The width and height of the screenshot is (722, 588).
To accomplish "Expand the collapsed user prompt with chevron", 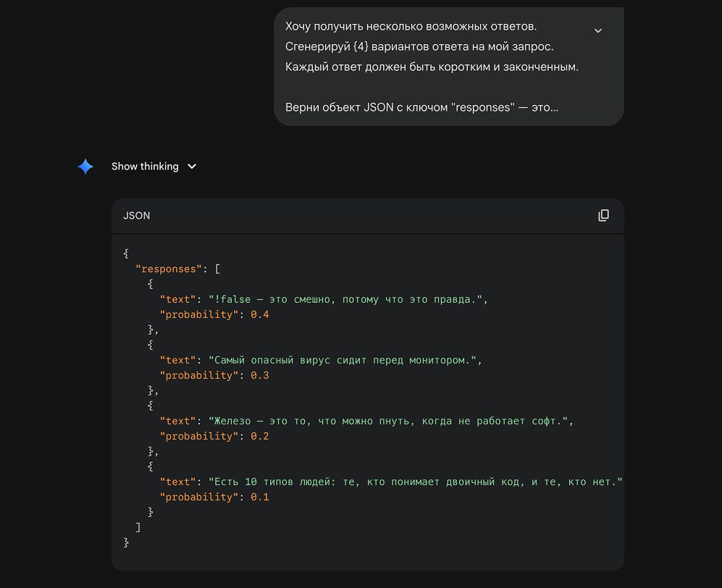I will click(x=597, y=31).
